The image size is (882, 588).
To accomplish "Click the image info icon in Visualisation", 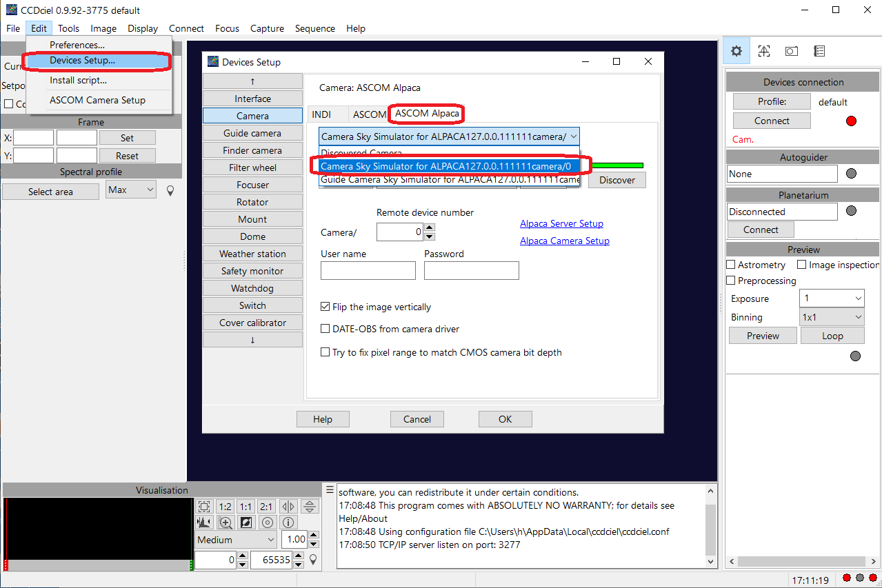I will click(x=288, y=523).
